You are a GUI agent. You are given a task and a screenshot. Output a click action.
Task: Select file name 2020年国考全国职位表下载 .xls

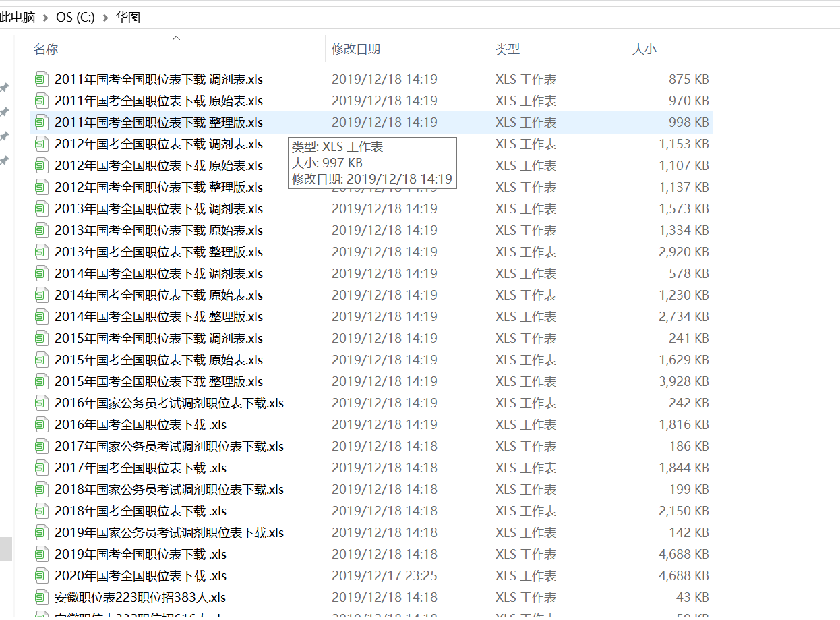pyautogui.click(x=140, y=575)
